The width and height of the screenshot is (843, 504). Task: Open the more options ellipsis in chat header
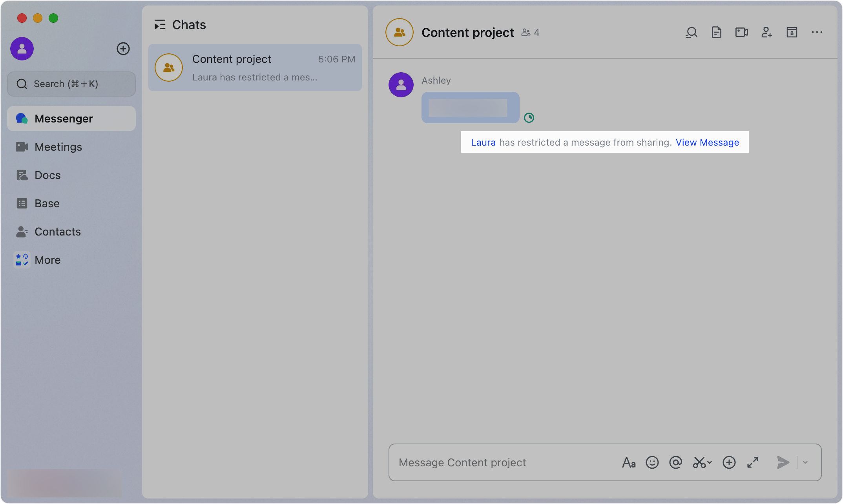tap(817, 32)
